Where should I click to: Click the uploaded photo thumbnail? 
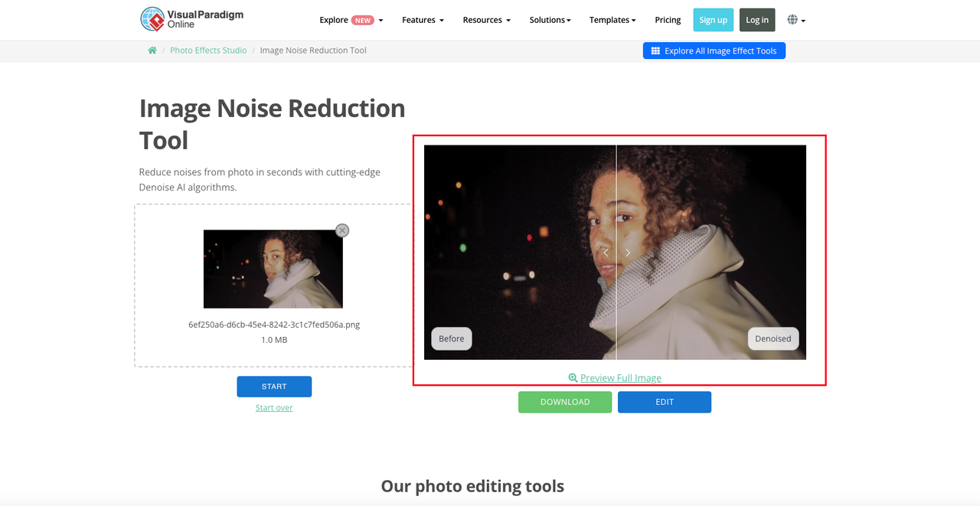tap(273, 269)
